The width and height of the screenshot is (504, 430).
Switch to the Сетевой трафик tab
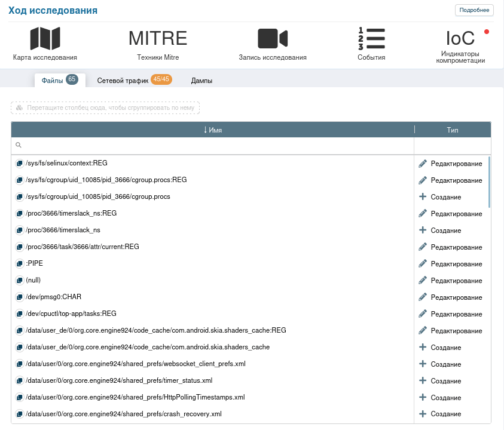123,81
